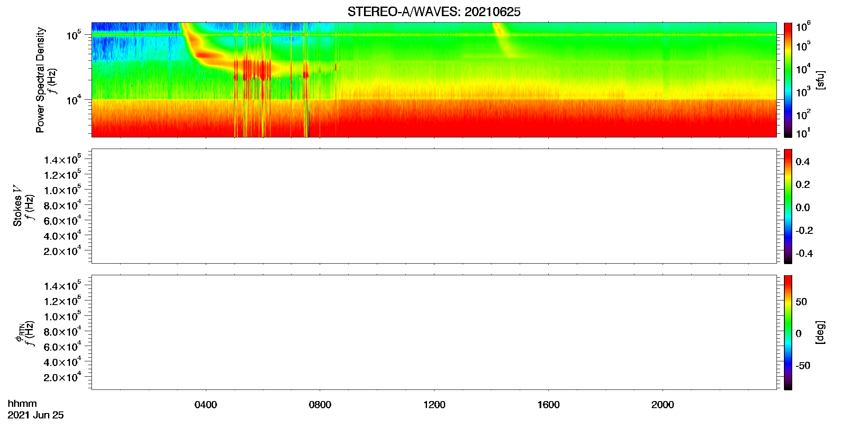Image resolution: width=868 pixels, height=447 pixels.
Task: Click the phi RTN angle color bar
Action: click(788, 332)
